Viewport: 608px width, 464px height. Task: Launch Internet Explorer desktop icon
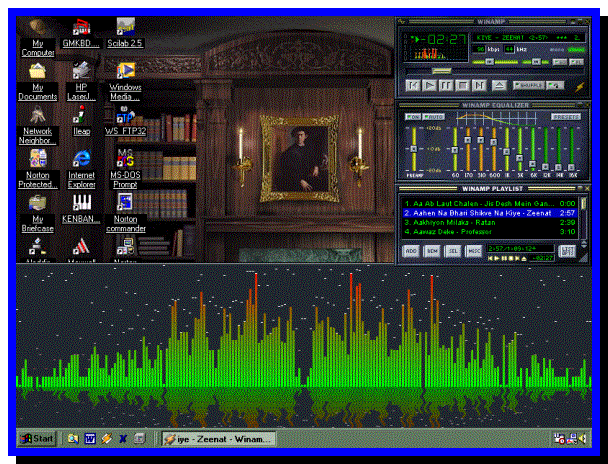tap(81, 169)
